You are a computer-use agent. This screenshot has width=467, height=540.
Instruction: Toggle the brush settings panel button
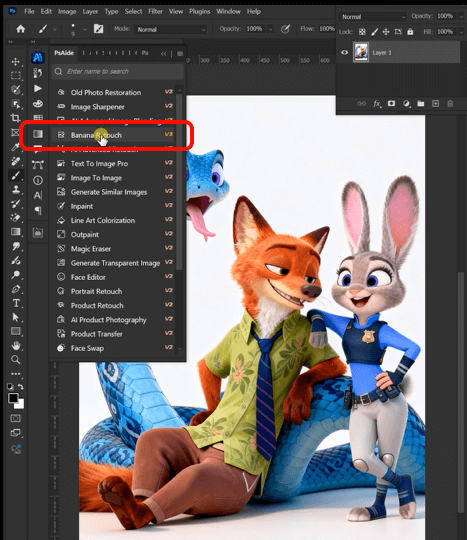98,29
